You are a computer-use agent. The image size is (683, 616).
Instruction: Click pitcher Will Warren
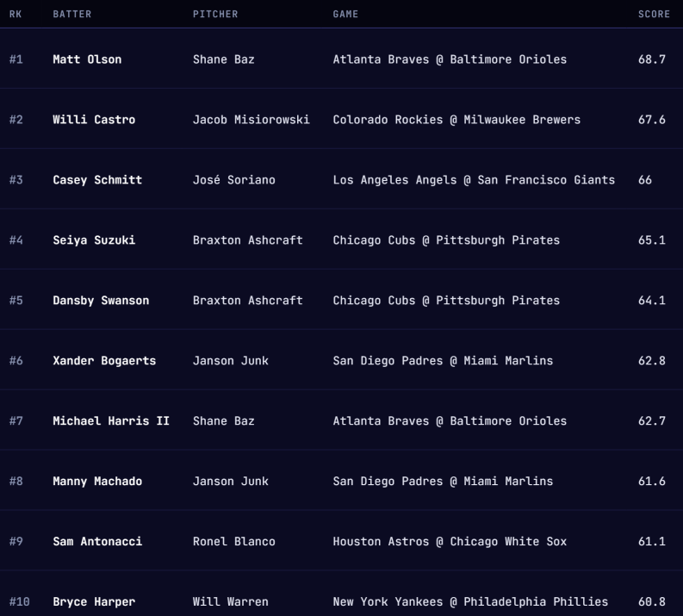pyautogui.click(x=231, y=601)
